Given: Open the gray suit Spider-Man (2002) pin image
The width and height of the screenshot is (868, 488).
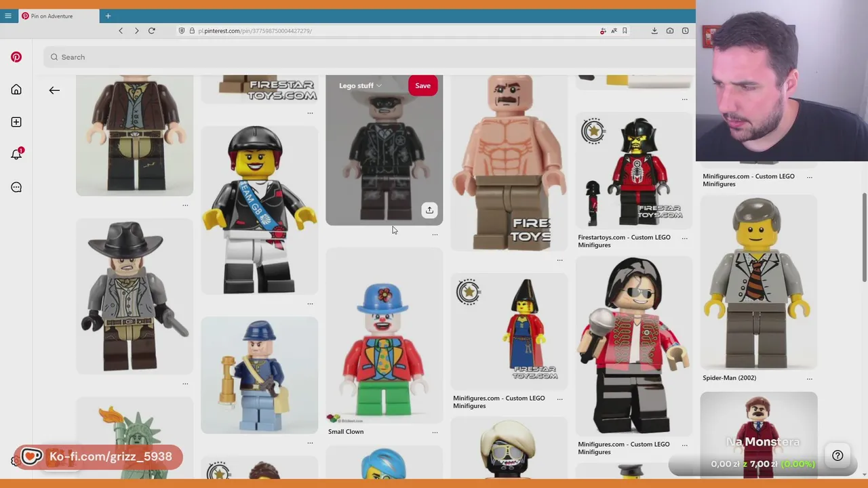Looking at the screenshot, I should pos(758,283).
